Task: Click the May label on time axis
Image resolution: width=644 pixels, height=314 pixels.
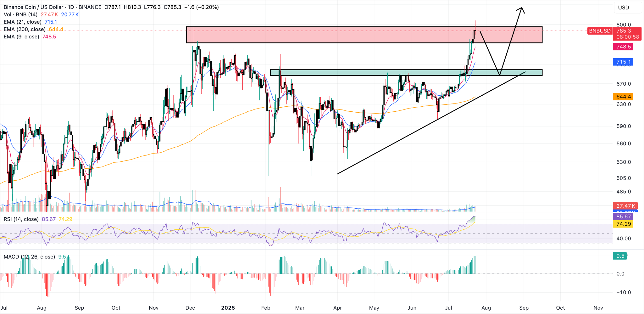Action: (x=374, y=308)
